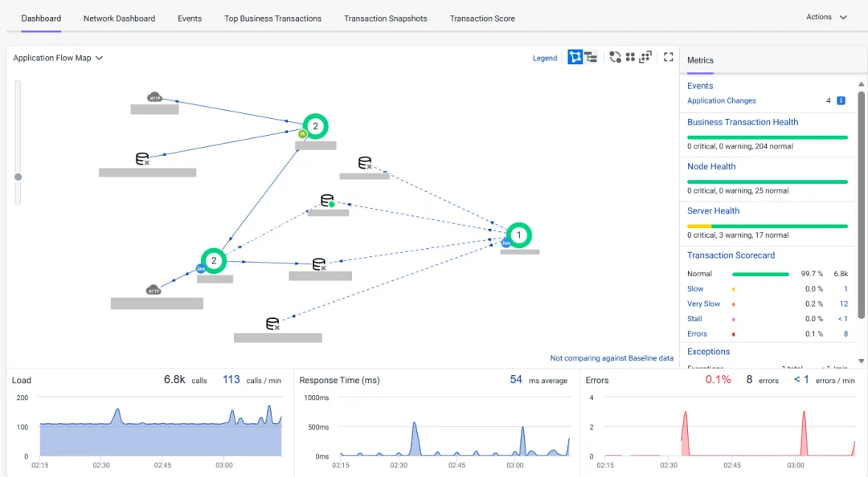Select tier node 2 with leaf badge
The height and width of the screenshot is (477, 868).
316,126
